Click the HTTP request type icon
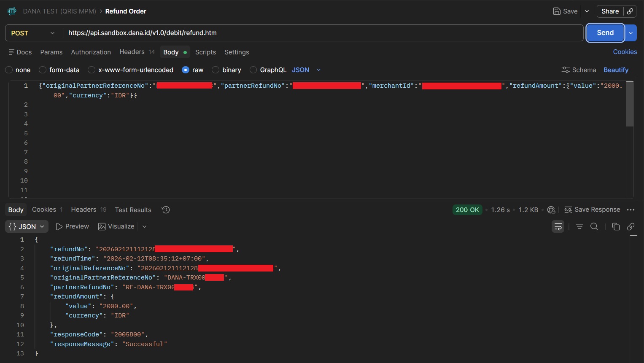The height and width of the screenshot is (363, 644). (12, 11)
